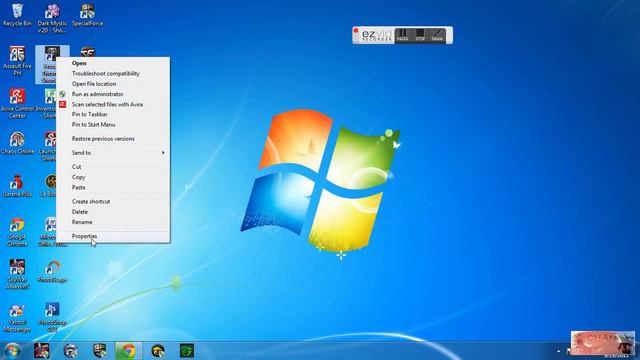The width and height of the screenshot is (640, 360).
Task: Select the Google Chrome desktop icon
Action: [x=17, y=232]
